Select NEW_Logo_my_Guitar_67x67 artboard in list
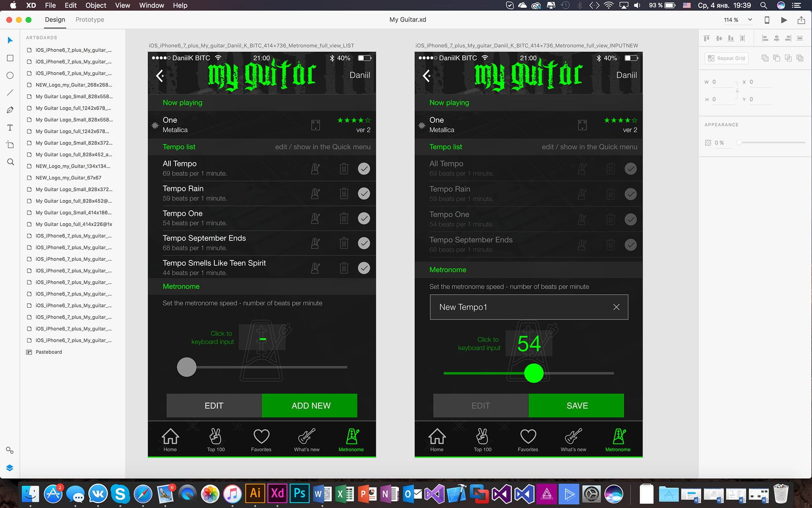812x508 pixels. pyautogui.click(x=69, y=178)
